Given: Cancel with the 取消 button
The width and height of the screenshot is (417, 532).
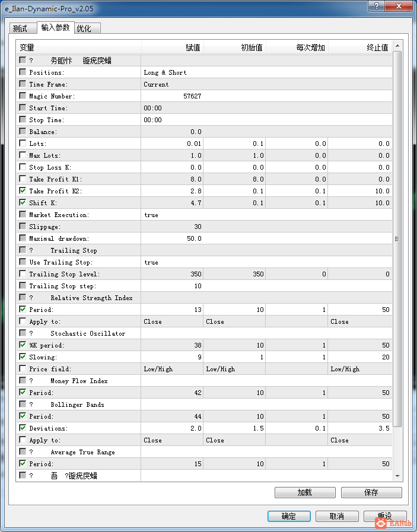Looking at the screenshot, I should click(337, 516).
